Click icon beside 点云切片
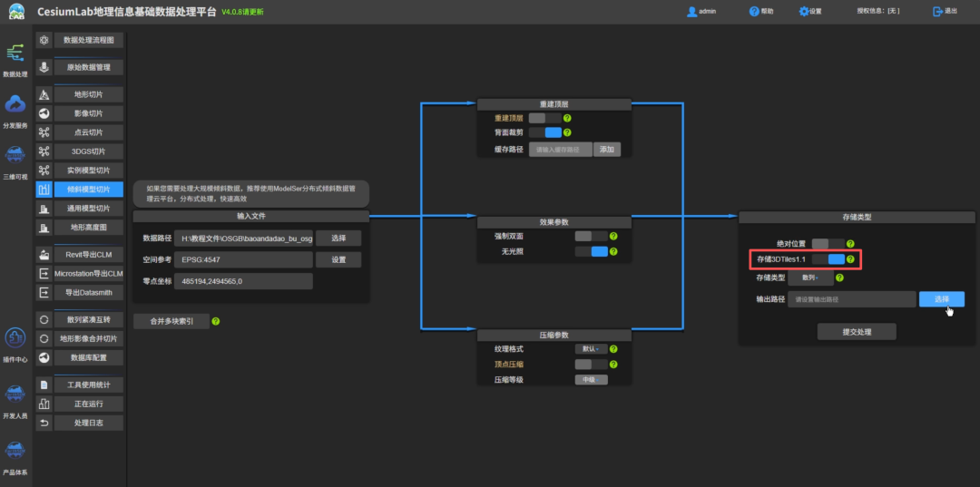Viewport: 980px width, 487px height. coord(44,132)
